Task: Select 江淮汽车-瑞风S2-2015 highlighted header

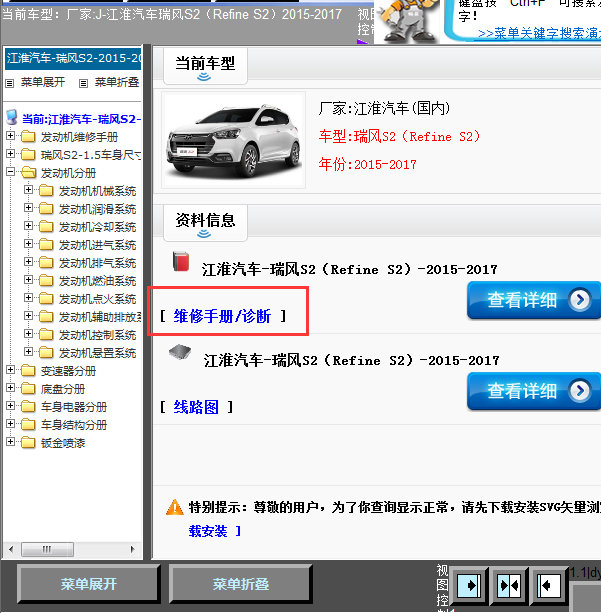Action: coord(73,59)
